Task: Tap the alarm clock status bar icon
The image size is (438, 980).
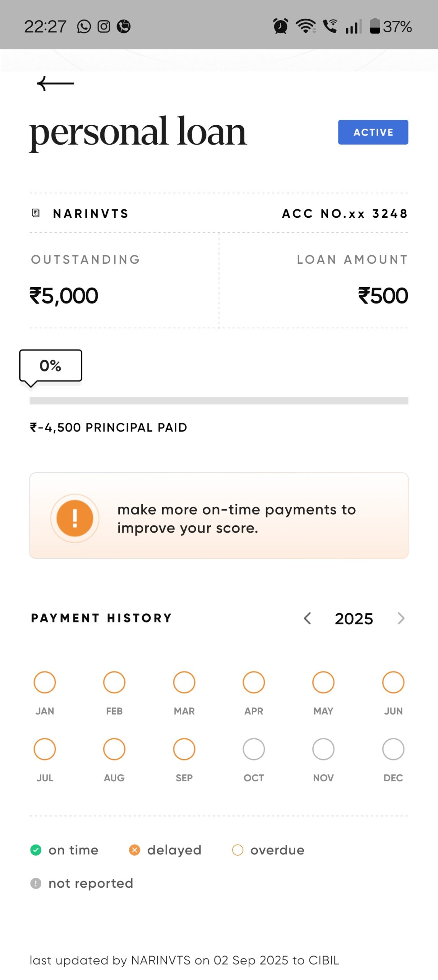Action: pyautogui.click(x=280, y=26)
